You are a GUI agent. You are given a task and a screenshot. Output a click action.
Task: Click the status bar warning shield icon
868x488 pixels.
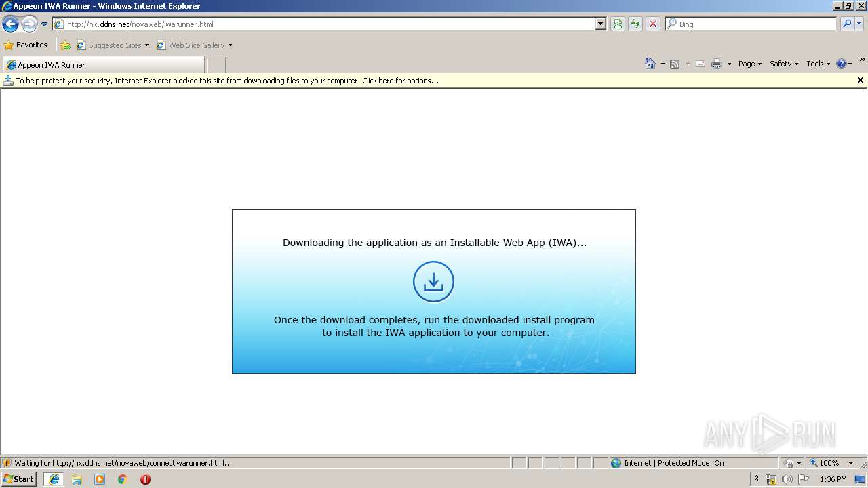pos(7,463)
